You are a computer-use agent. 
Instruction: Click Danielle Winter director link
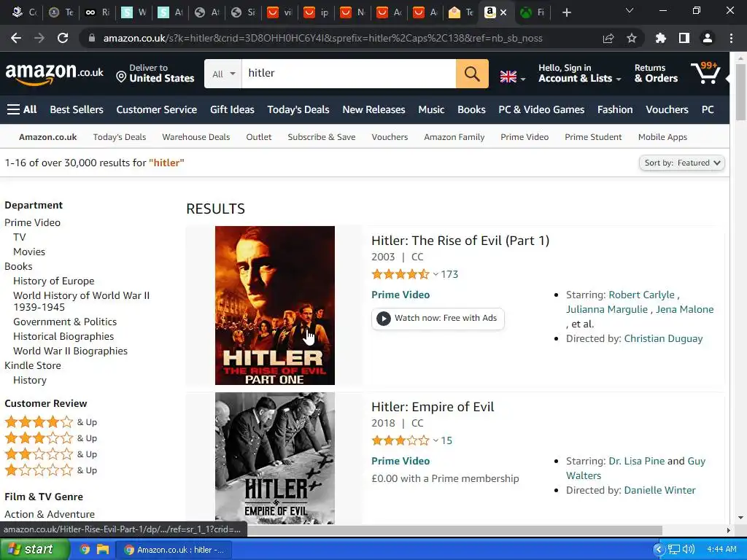pyautogui.click(x=659, y=490)
